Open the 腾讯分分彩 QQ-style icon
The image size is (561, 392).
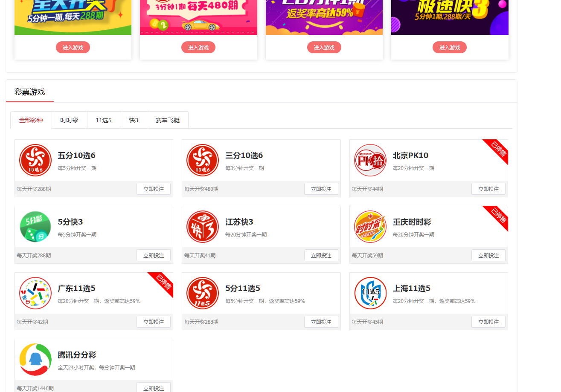[35, 359]
